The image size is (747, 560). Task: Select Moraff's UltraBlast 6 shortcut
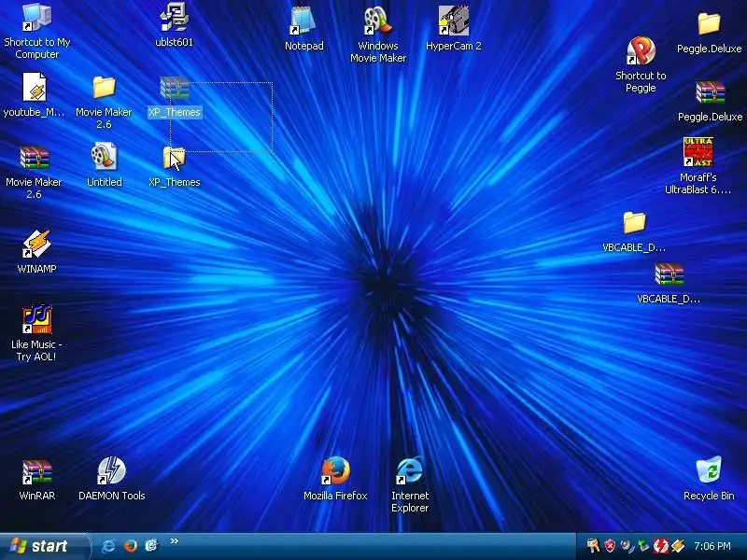pyautogui.click(x=698, y=152)
